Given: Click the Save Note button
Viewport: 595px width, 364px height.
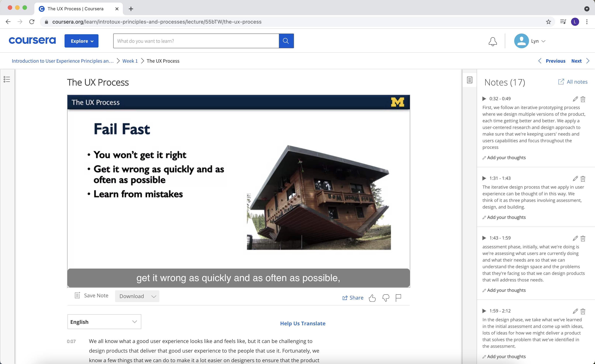Looking at the screenshot, I should [92, 296].
